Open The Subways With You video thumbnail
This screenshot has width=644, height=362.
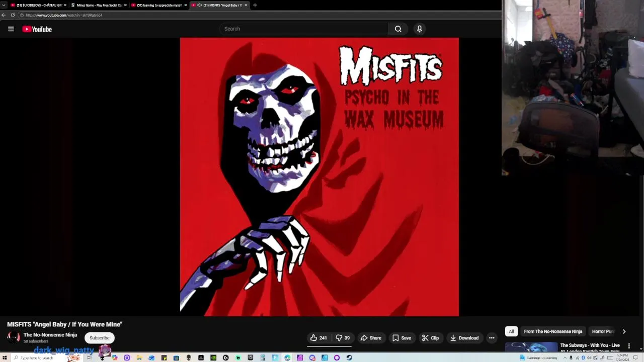(531, 347)
